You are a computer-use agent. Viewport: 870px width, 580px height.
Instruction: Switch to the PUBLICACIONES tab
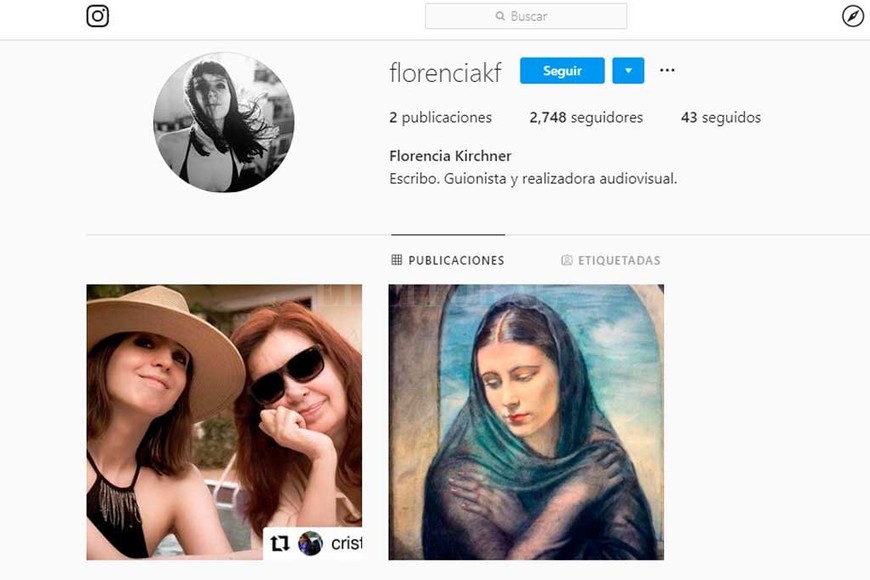click(447, 260)
